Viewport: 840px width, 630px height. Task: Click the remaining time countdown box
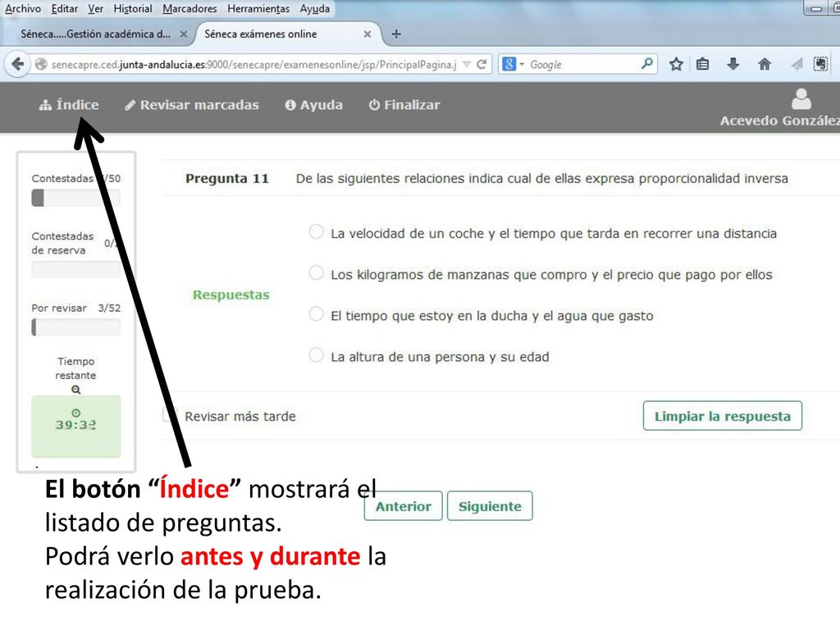[76, 426]
